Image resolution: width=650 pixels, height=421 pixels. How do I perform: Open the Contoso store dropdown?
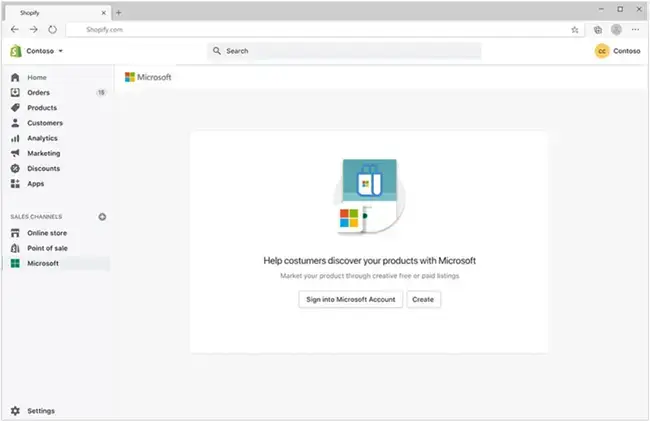tap(44, 51)
